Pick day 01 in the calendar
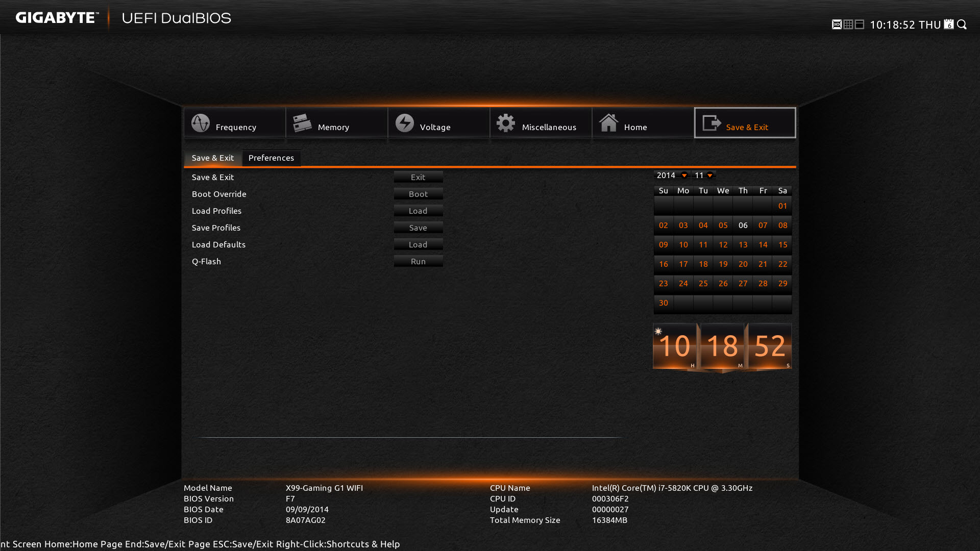Screen dimensions: 980x551 coord(782,206)
